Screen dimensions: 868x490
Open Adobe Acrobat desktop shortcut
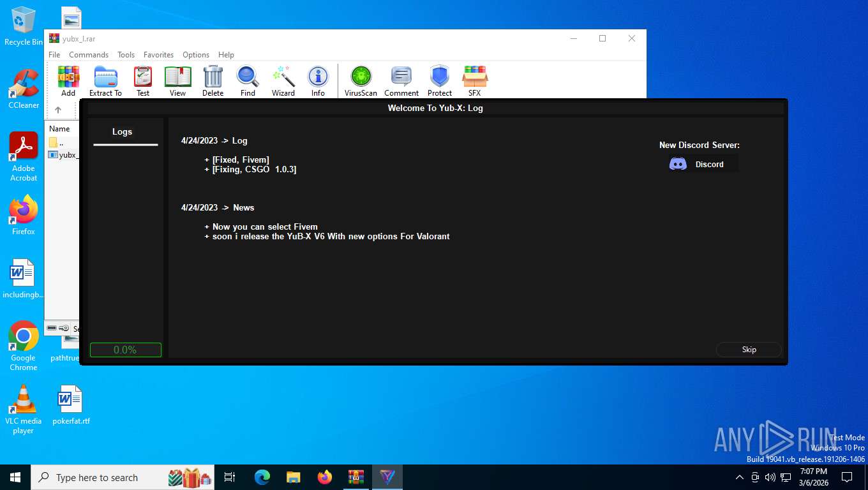pos(24,157)
